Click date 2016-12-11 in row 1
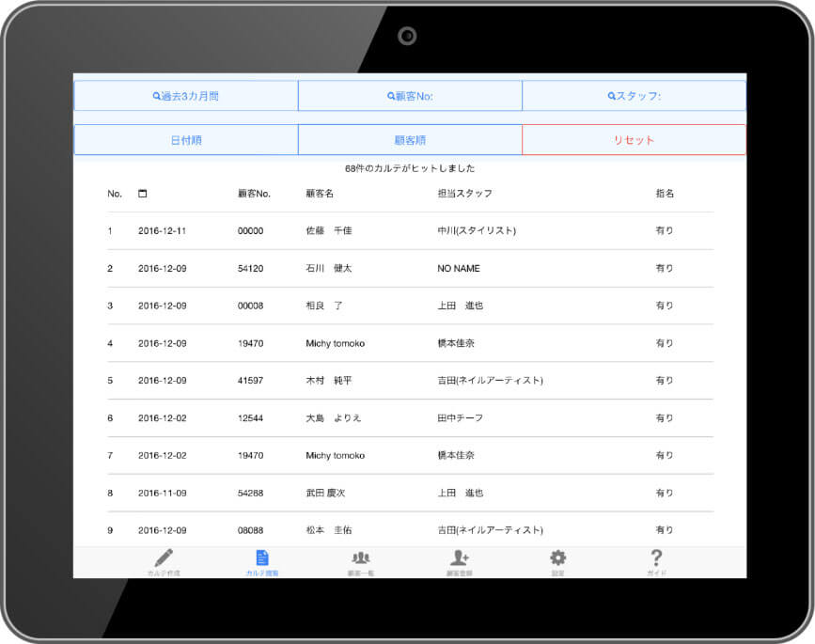The image size is (815, 644). 163,230
